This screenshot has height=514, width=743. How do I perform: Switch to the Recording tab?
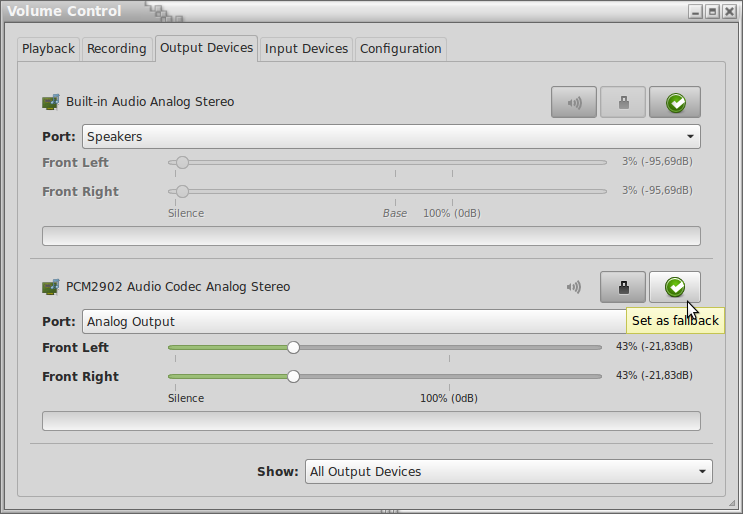click(117, 49)
